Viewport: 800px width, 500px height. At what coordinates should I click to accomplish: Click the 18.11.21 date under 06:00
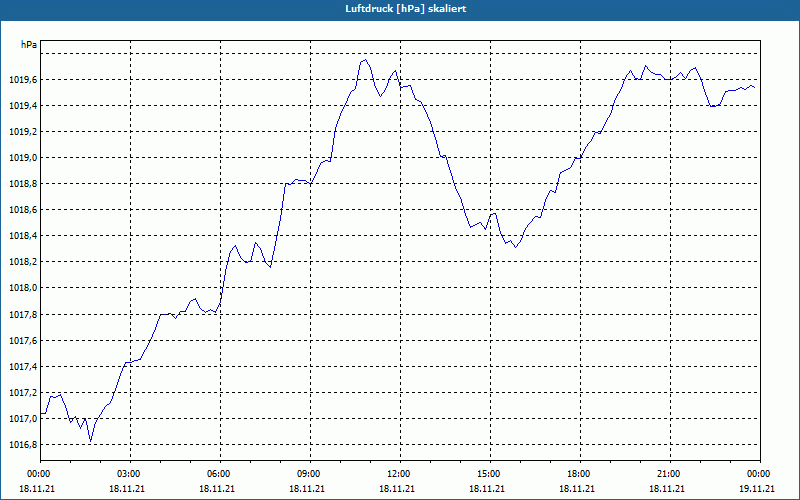point(217,488)
